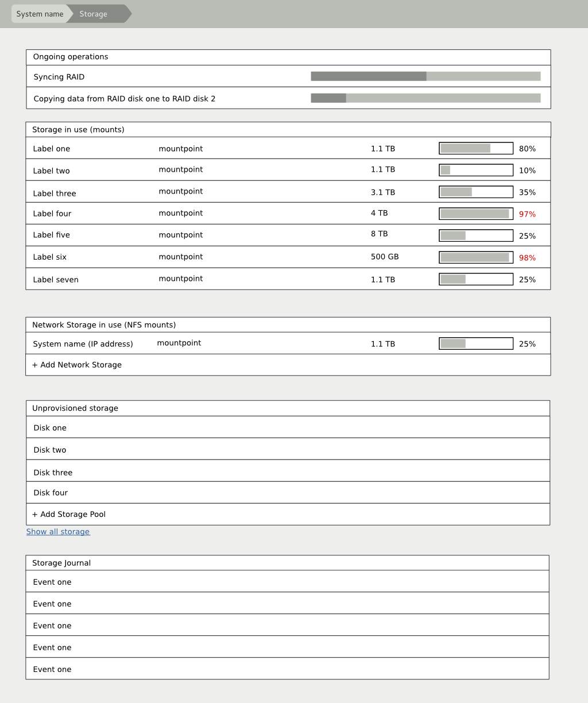Click the copy from RAID disk one progress bar
Viewport: 588px width, 703px height.
click(x=425, y=98)
